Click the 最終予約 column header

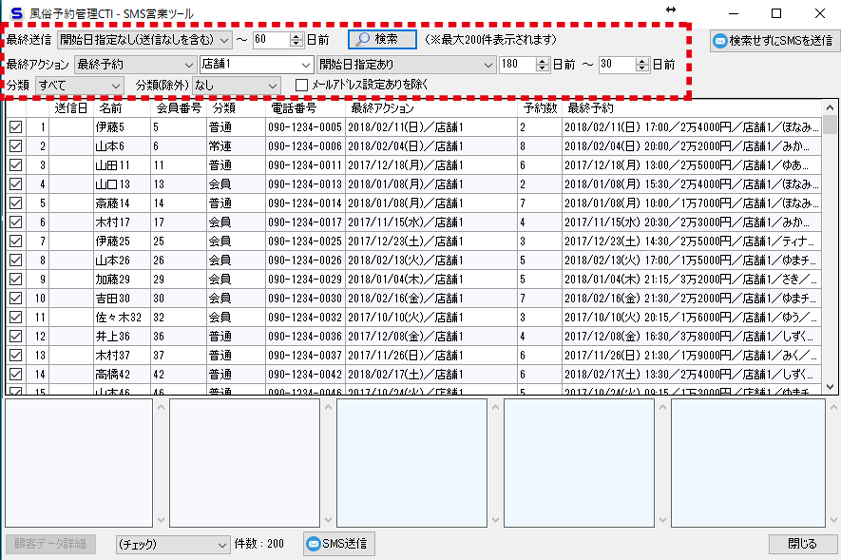click(590, 108)
